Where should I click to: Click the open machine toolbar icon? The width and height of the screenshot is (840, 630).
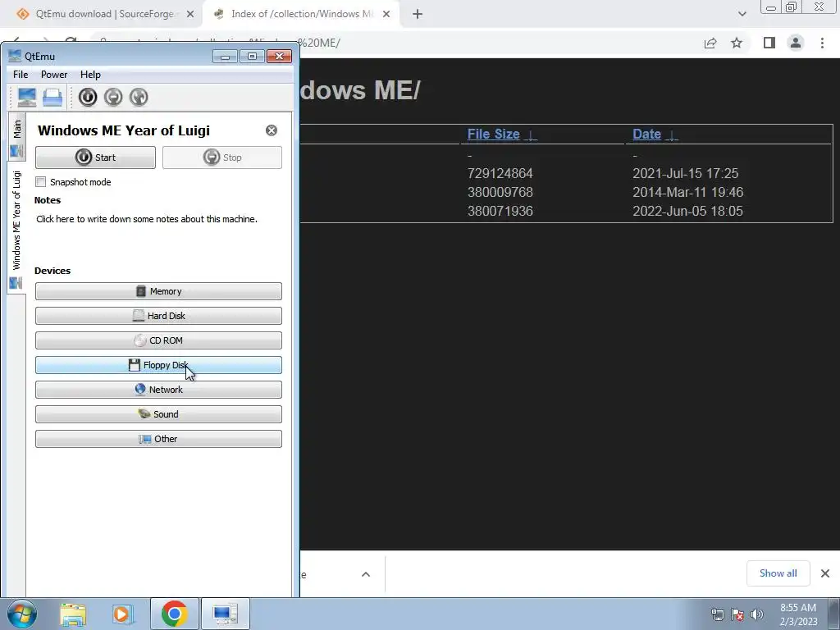(52, 97)
